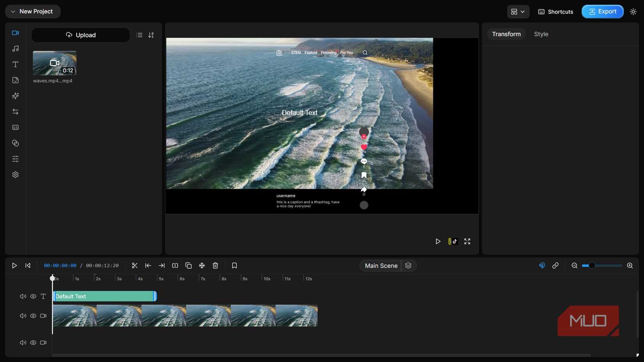Viewport: 644px width, 362px height.
Task: Split the clip with the scissors tool
Action: (x=134, y=265)
